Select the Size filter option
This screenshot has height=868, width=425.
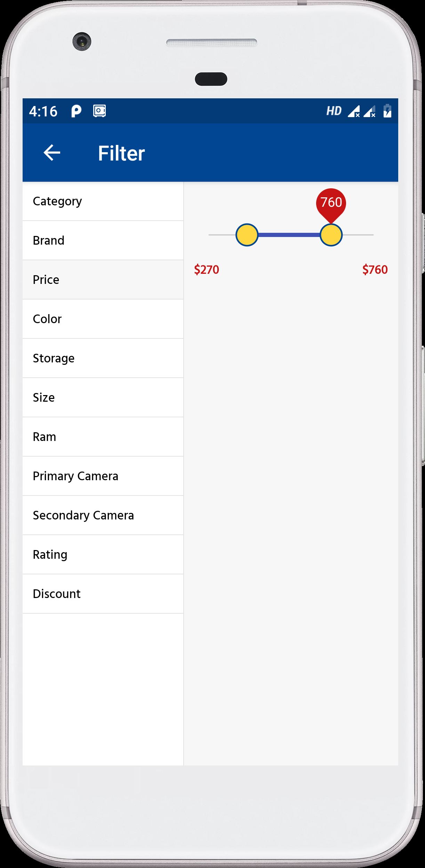tap(103, 398)
